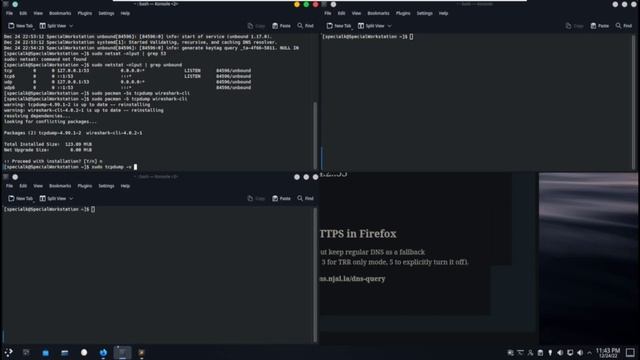The image size is (640, 360).
Task: Click the top-right Konsole terminal prompt
Action: 367,37
